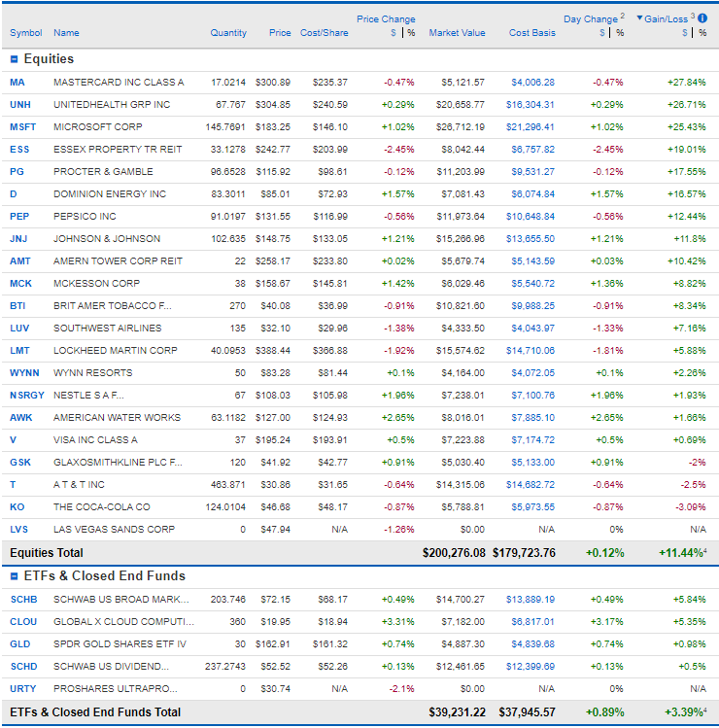
Task: Open the BTI symbol link
Action: pos(17,305)
